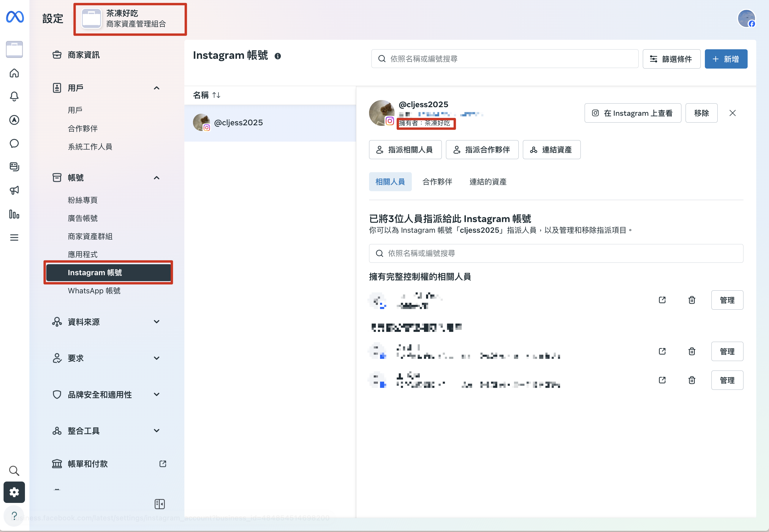
Task: Remove third listed person via trash icon
Action: (692, 380)
